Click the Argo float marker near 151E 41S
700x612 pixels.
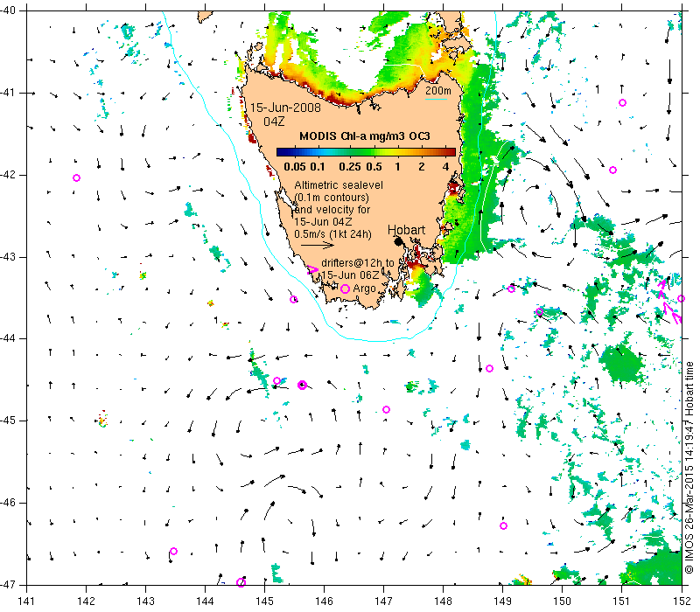click(x=622, y=102)
